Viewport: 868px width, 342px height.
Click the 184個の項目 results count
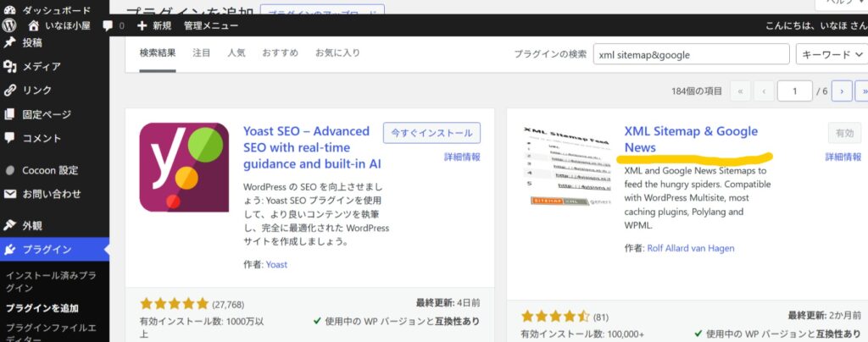pos(697,91)
